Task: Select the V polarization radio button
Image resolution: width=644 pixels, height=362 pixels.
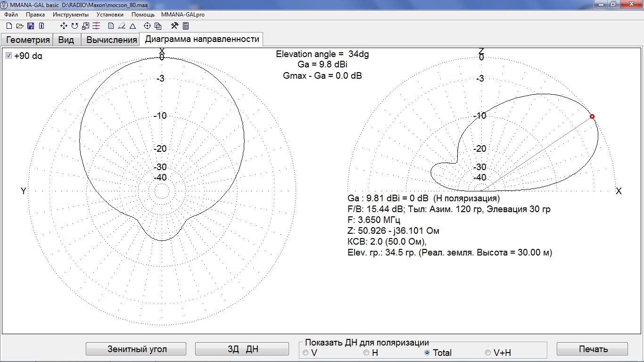Action: click(305, 353)
